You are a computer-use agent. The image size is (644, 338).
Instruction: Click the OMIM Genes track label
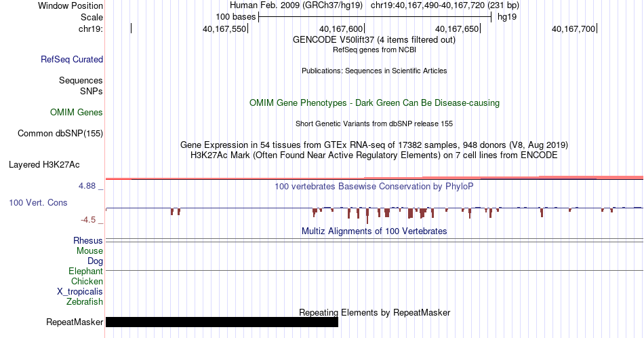pos(77,112)
